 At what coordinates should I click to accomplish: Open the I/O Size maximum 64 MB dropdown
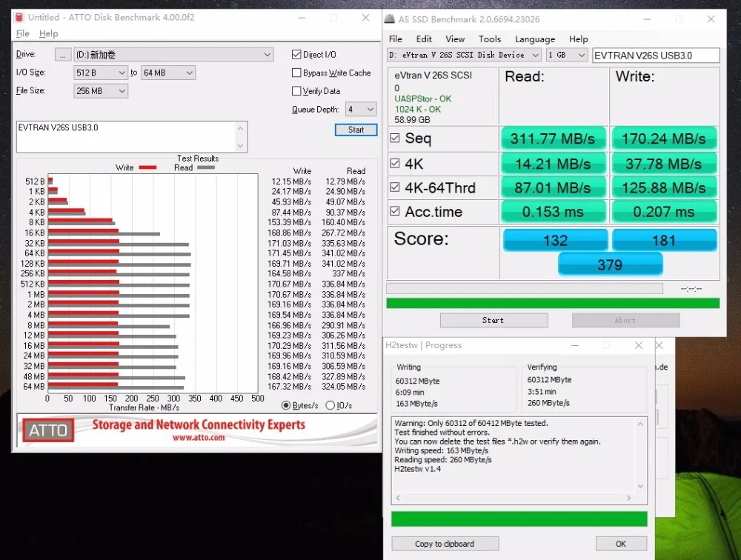[x=167, y=73]
